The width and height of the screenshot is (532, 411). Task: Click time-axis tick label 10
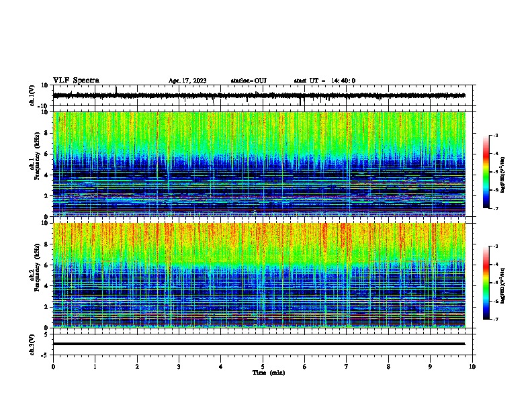pyautogui.click(x=472, y=367)
